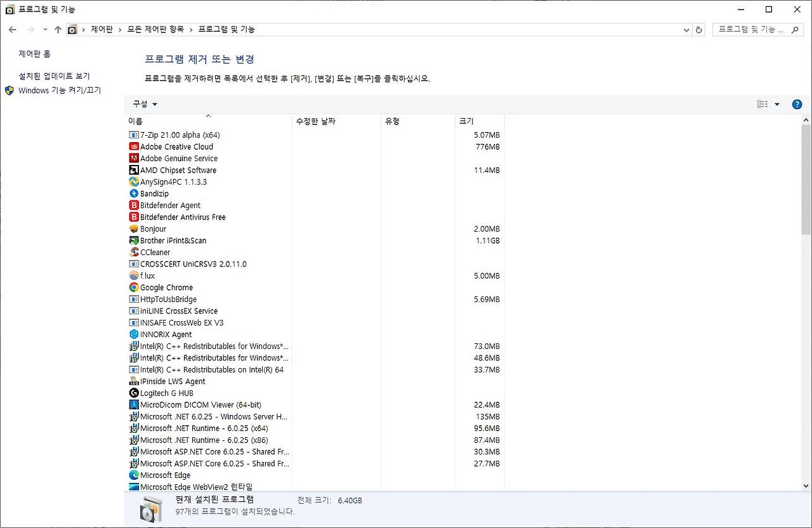The height and width of the screenshot is (528, 812).
Task: Click the Bitdefender Agent icon
Action: pyautogui.click(x=134, y=206)
